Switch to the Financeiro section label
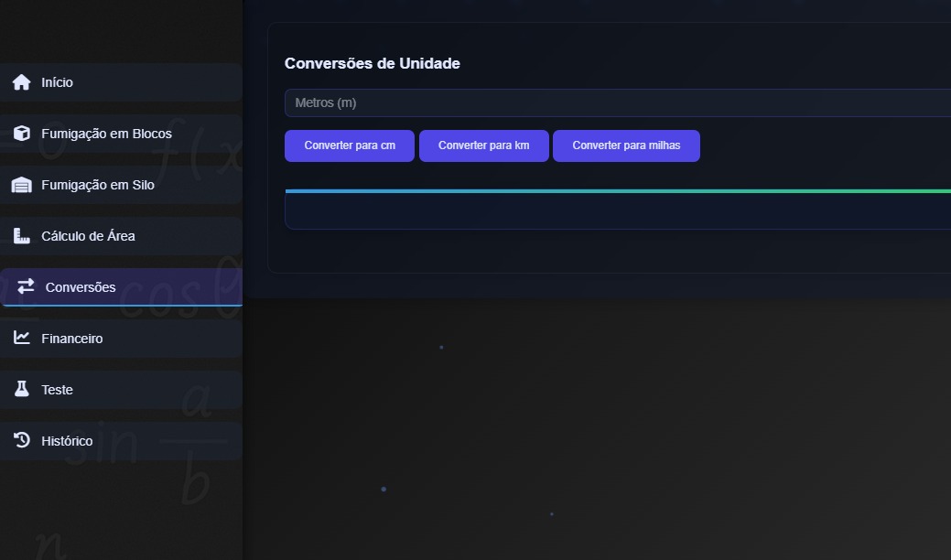The width and height of the screenshot is (951, 560). [x=72, y=339]
